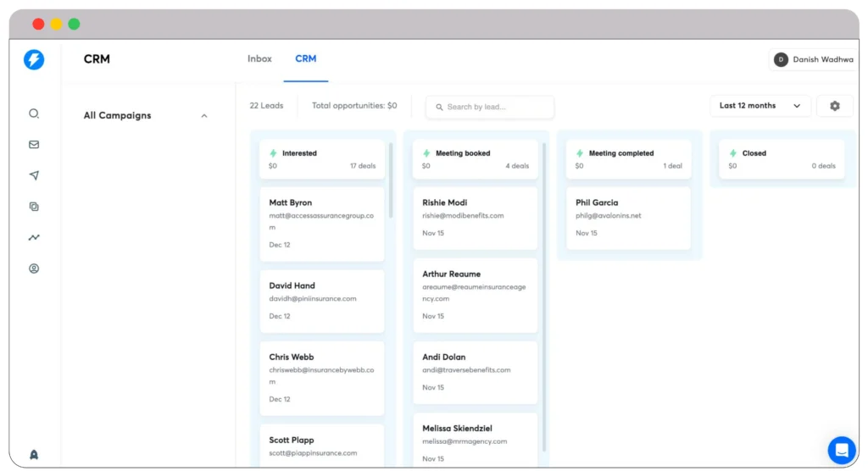Click the 0 deals count

pyautogui.click(x=824, y=165)
